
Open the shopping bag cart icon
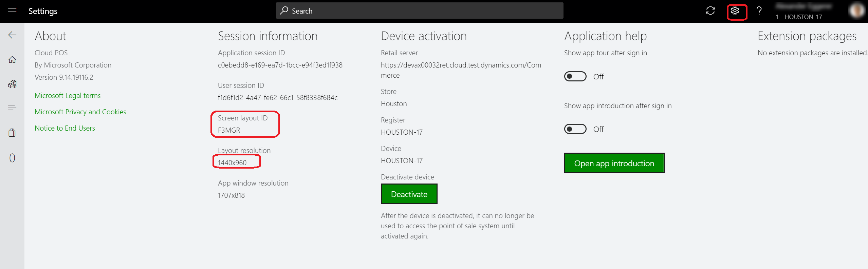point(12,133)
